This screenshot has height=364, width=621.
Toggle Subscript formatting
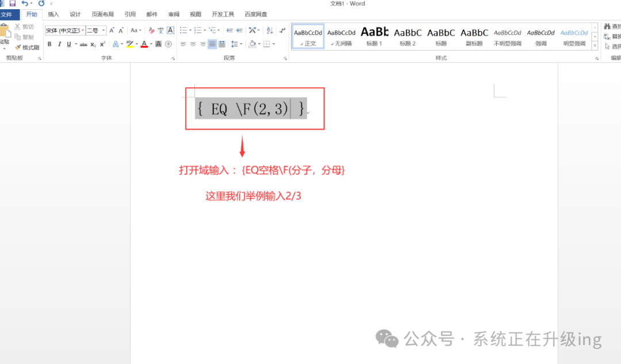93,44
